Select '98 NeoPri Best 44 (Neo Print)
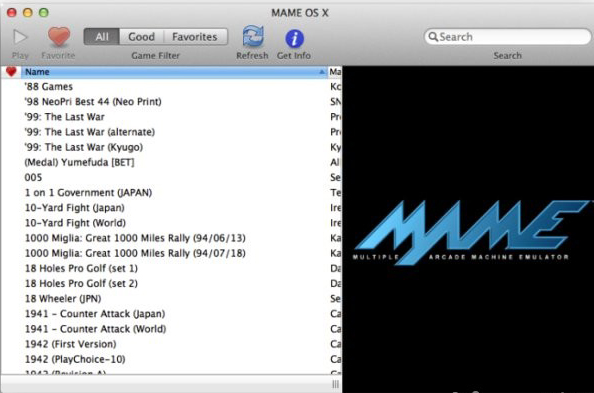This screenshot has width=594, height=393. [171, 102]
